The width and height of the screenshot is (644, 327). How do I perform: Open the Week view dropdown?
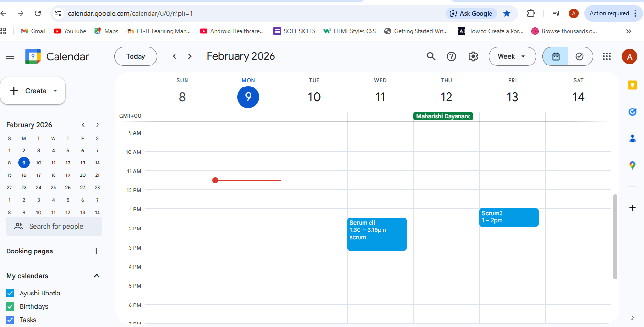pyautogui.click(x=512, y=56)
